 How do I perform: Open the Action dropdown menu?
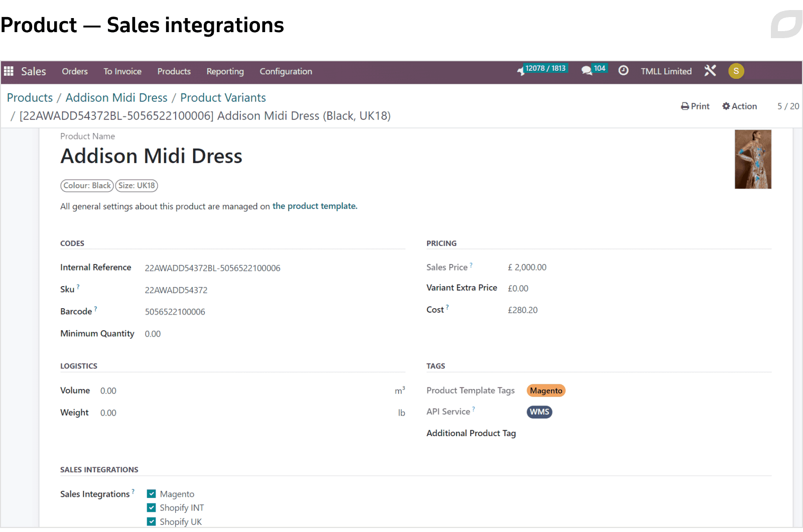pos(739,106)
